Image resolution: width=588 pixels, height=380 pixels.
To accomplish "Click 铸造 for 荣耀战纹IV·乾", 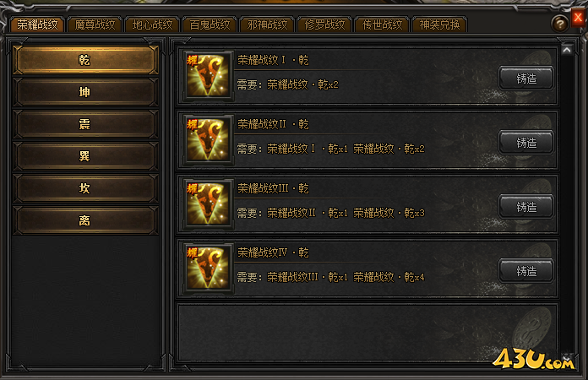I will [526, 270].
